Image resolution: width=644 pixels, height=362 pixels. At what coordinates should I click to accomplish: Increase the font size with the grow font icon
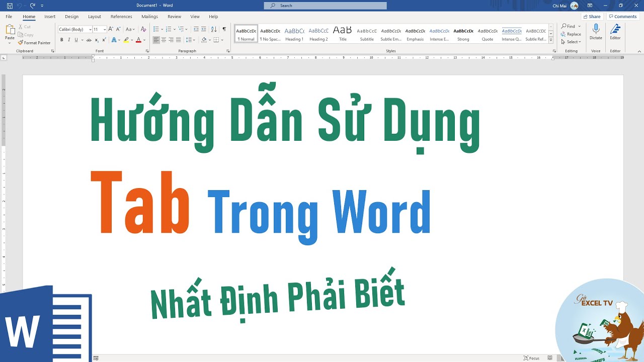point(111,29)
